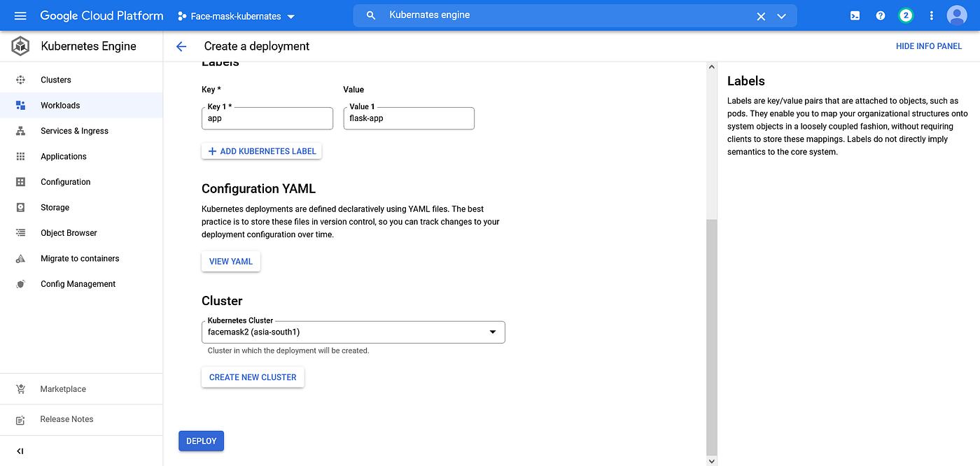Click the Clusters sidebar icon
This screenshot has height=466, width=980.
tap(20, 80)
